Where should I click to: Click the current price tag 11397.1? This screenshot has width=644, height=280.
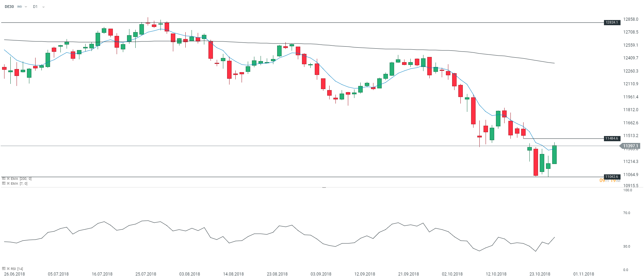[x=630, y=146]
